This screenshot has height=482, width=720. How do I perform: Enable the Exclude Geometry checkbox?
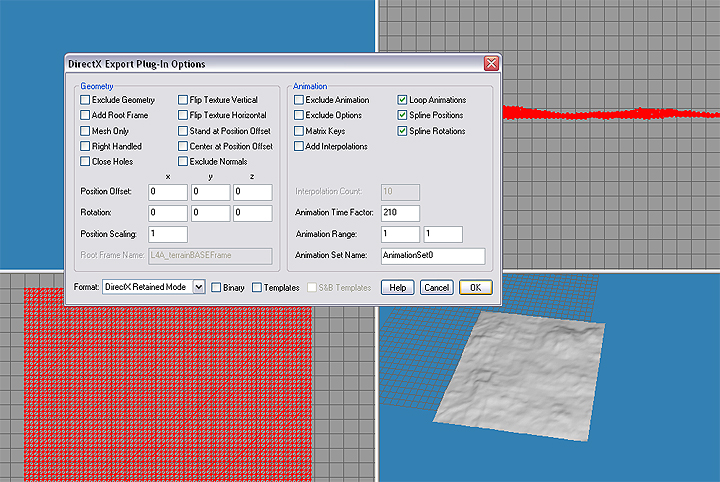click(85, 100)
